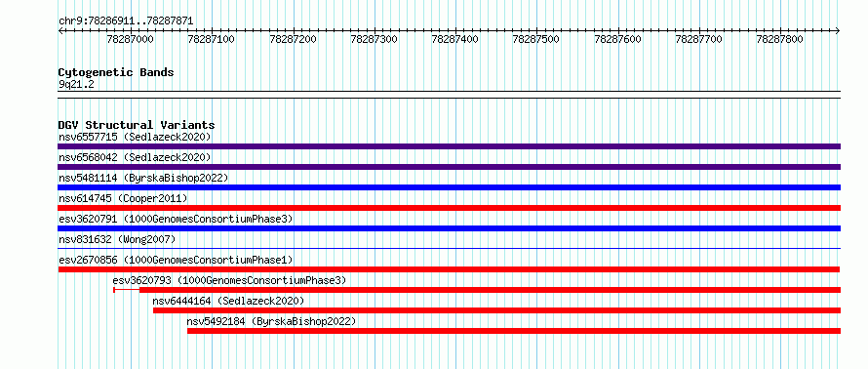Screen dimensions: 868x369
Task: Open esv2670856 (1000GenomesConsortiumPhase1) label
Action: point(176,260)
